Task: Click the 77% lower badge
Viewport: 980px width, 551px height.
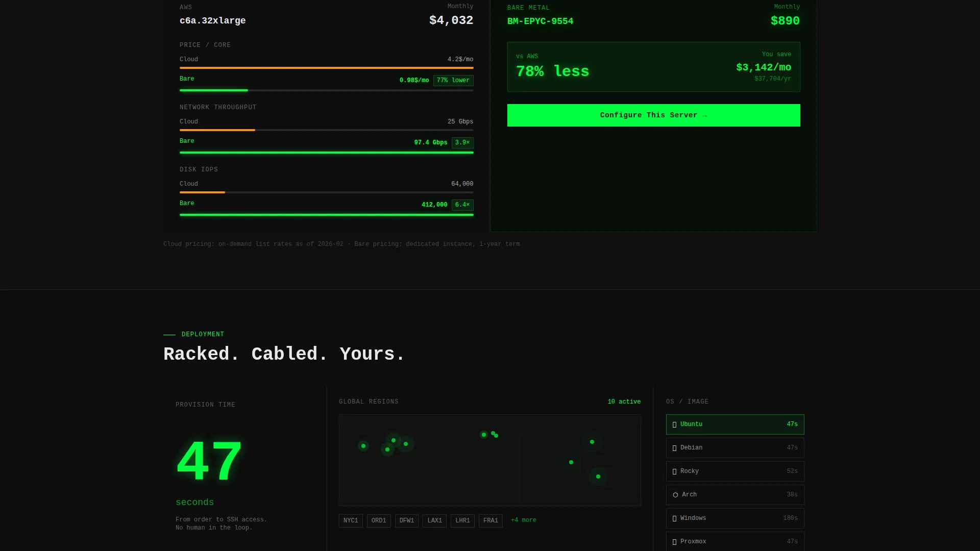Action: coord(453,81)
